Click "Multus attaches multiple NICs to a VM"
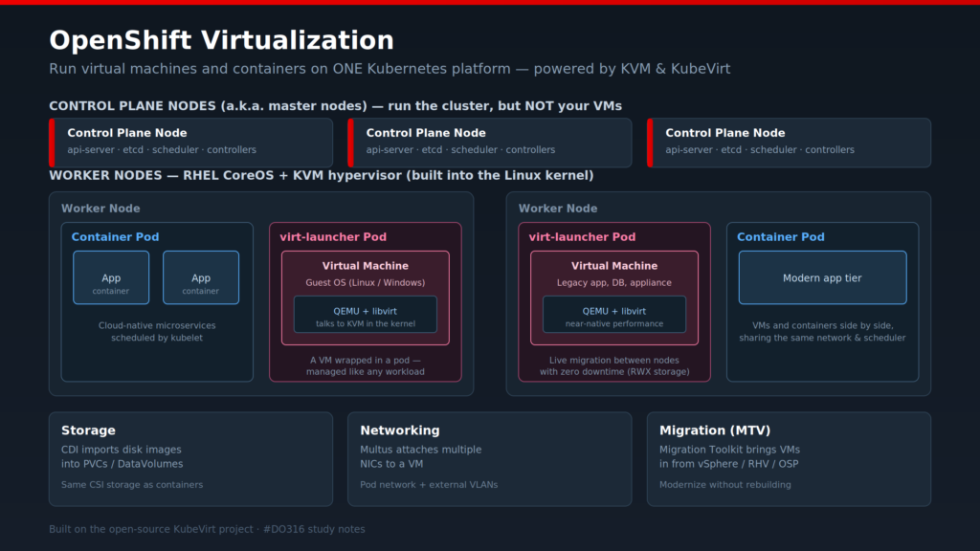This screenshot has height=551, width=980. pos(421,456)
